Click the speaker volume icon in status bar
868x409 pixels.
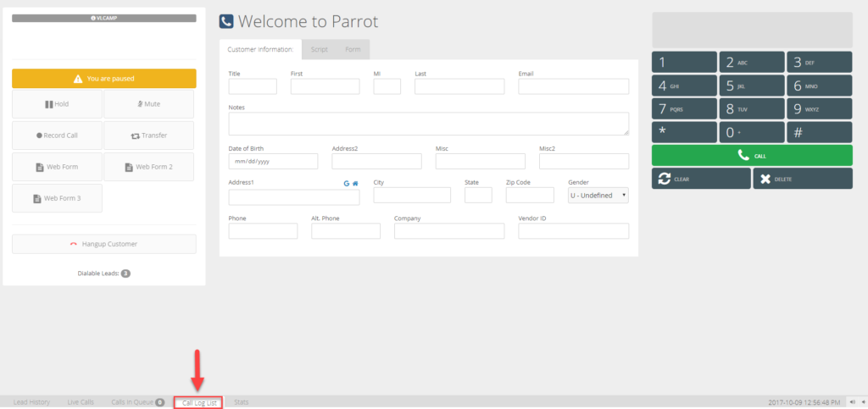click(x=853, y=402)
